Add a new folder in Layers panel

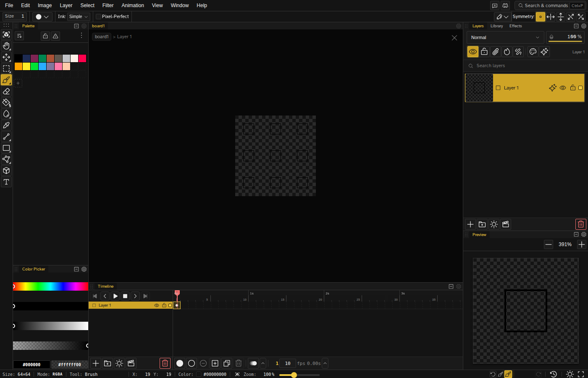[x=482, y=224]
